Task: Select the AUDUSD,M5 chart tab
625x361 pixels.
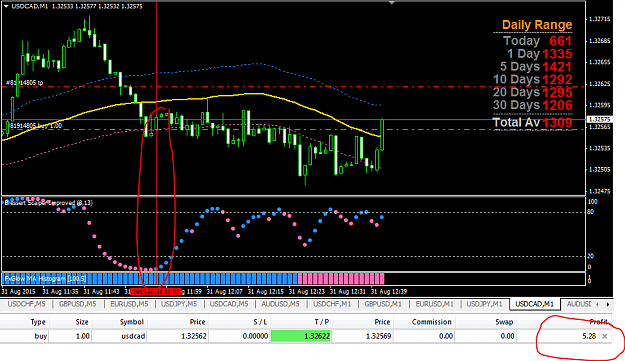Action: pyautogui.click(x=280, y=304)
